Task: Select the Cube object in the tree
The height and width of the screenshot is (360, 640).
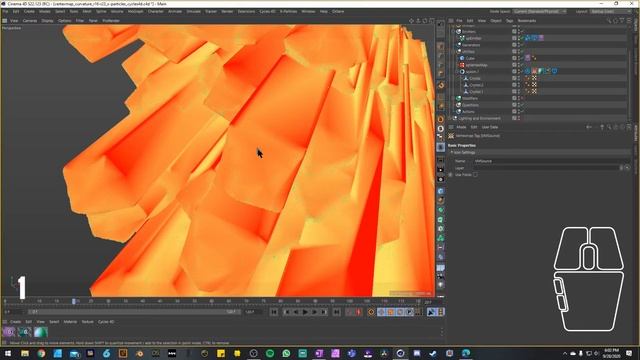Action: [x=470, y=58]
